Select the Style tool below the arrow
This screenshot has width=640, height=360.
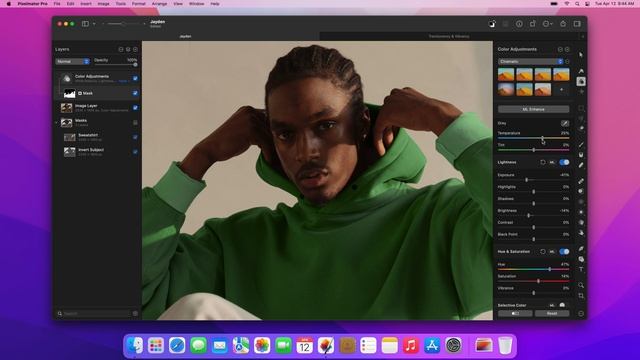[x=581, y=71]
